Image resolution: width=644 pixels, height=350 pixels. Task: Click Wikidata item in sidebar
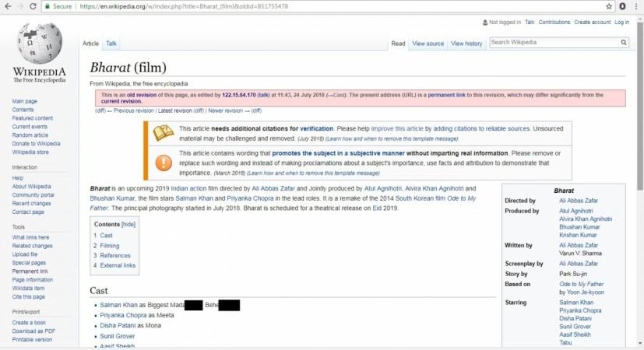28,289
